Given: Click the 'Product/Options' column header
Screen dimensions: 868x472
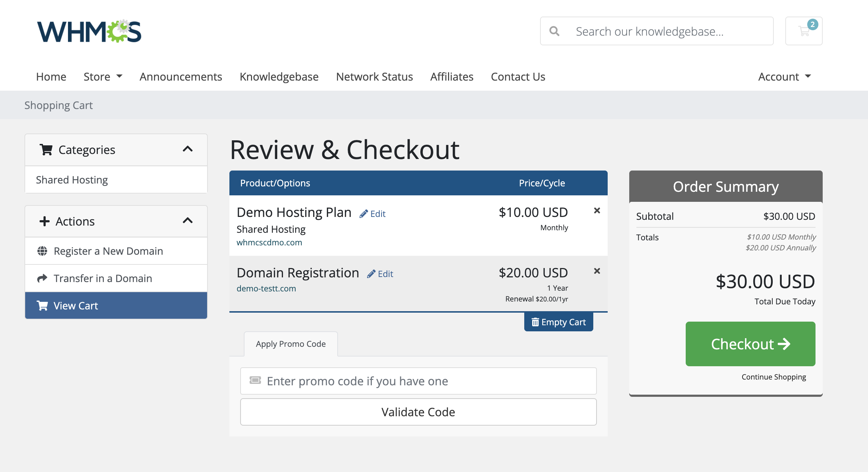Looking at the screenshot, I should [x=275, y=183].
